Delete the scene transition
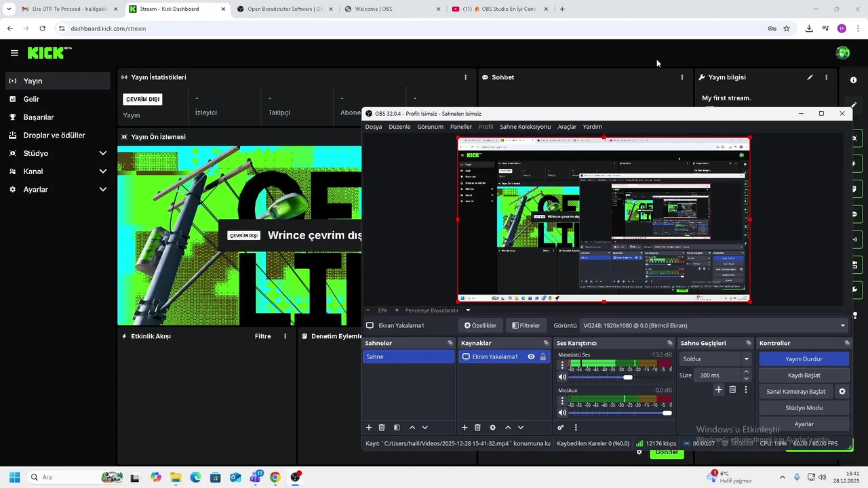 (732, 390)
